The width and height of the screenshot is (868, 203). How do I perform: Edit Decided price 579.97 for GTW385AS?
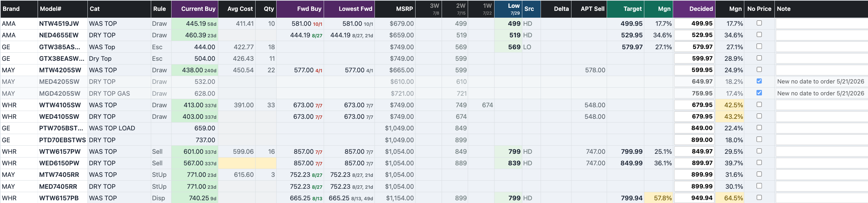tap(694, 47)
